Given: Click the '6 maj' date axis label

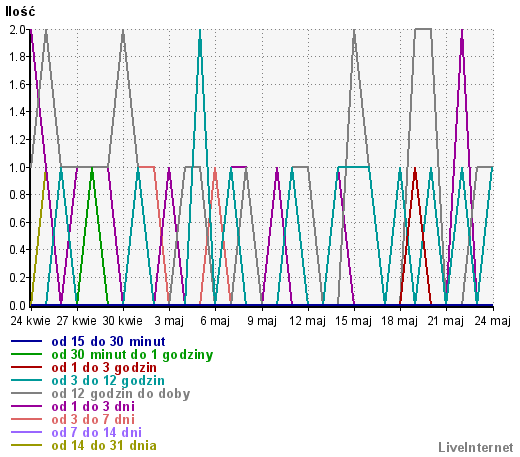Looking at the screenshot, I should click(x=215, y=321).
